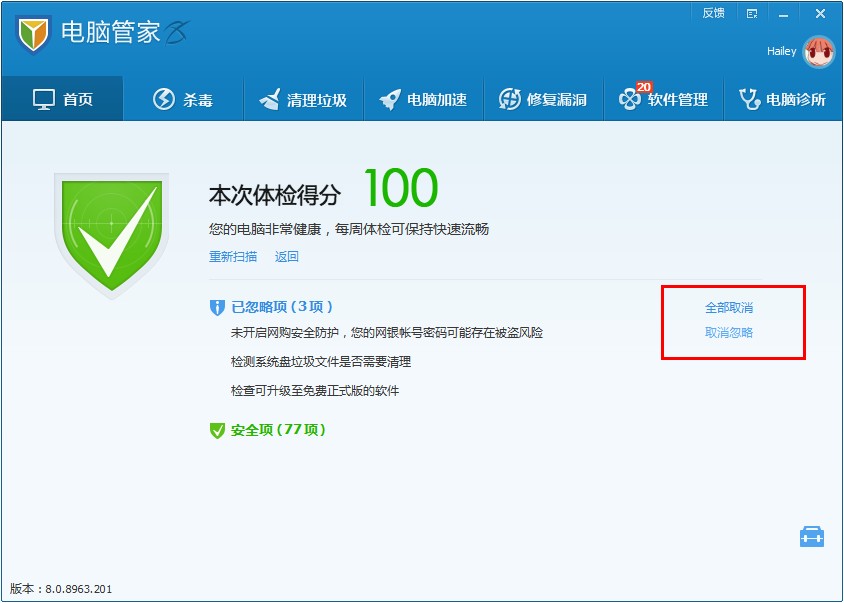Open the main menu icon beside 反馈
844x603 pixels.
coord(751,14)
